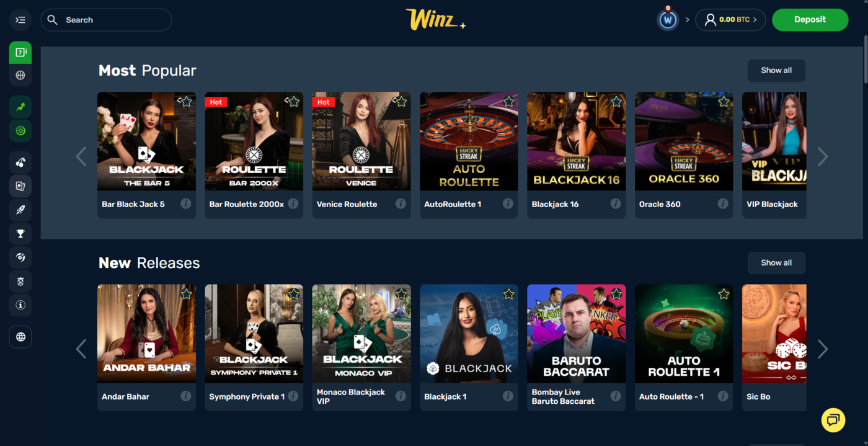Click the Search games field
The height and width of the screenshot is (446, 868).
point(106,20)
